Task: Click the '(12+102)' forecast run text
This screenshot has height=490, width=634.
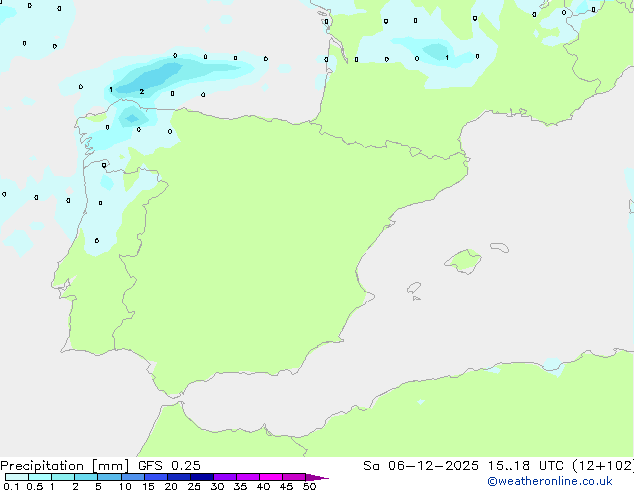Action: pyautogui.click(x=603, y=466)
